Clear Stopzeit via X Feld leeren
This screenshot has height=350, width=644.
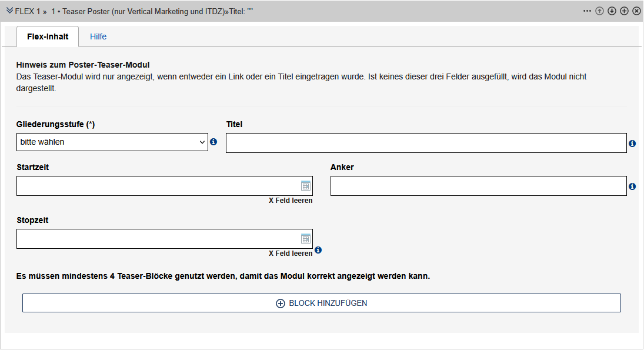[x=291, y=254]
